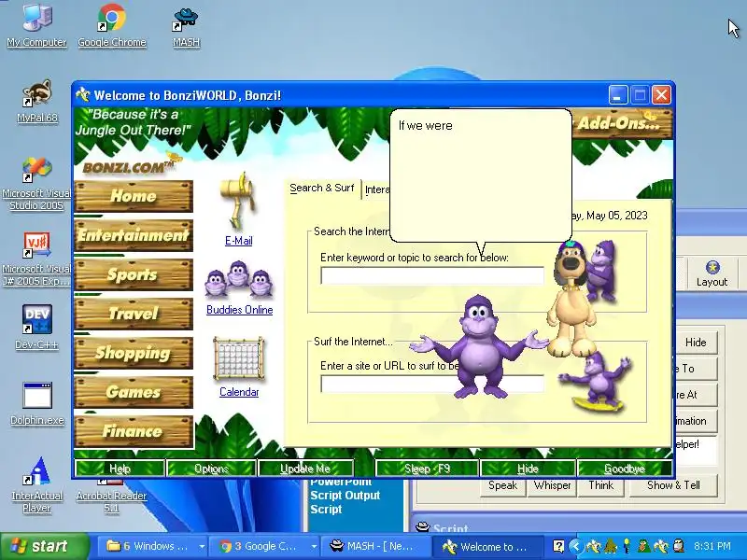Viewport: 747px width, 560px height.
Task: Open the Buddies Online link
Action: (x=239, y=310)
